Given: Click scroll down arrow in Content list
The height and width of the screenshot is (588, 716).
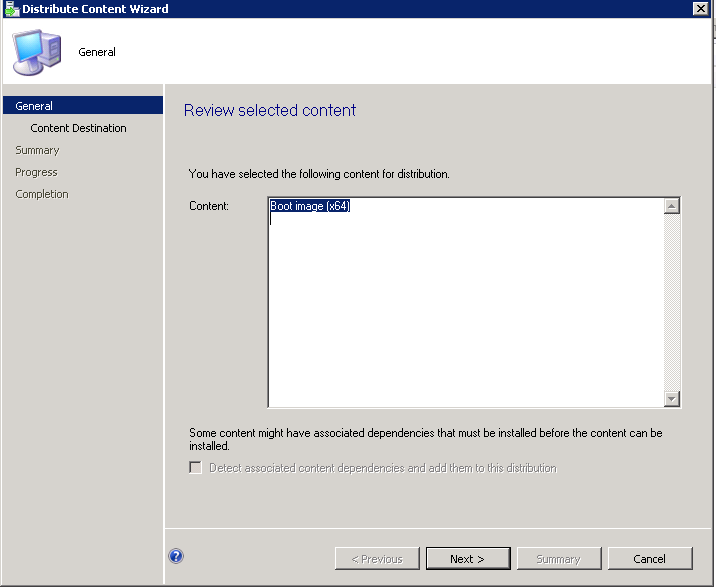Looking at the screenshot, I should coord(671,399).
